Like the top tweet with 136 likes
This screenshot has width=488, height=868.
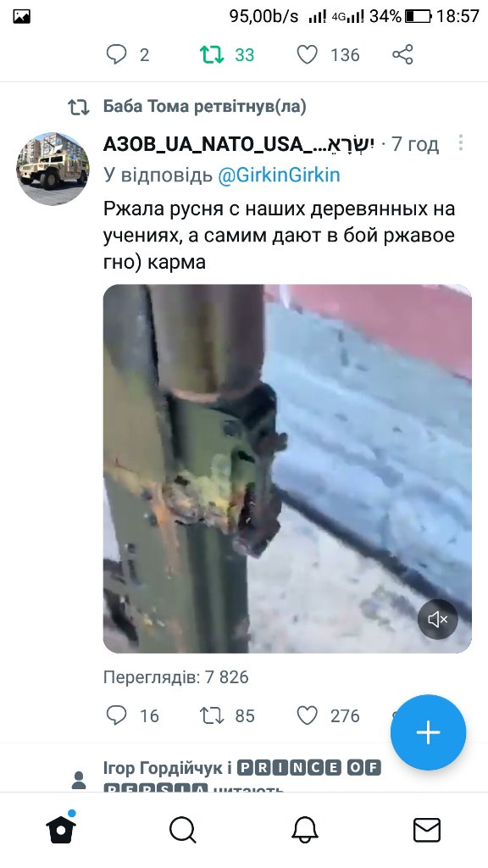tap(307, 55)
